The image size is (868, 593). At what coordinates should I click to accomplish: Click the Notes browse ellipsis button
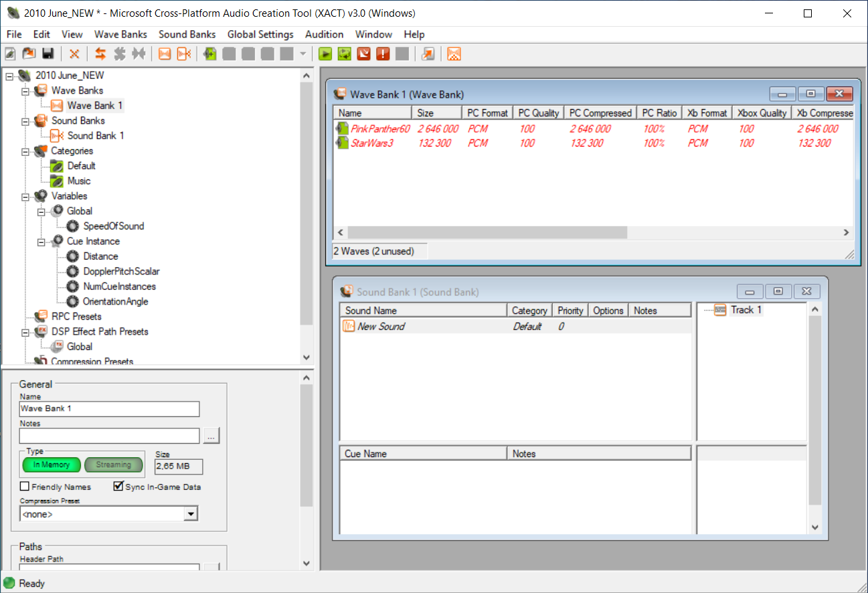pyautogui.click(x=211, y=436)
